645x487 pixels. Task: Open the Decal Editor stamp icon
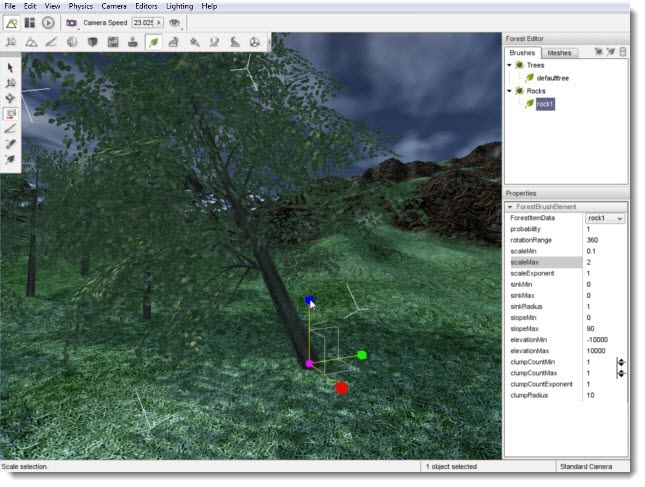pos(133,42)
